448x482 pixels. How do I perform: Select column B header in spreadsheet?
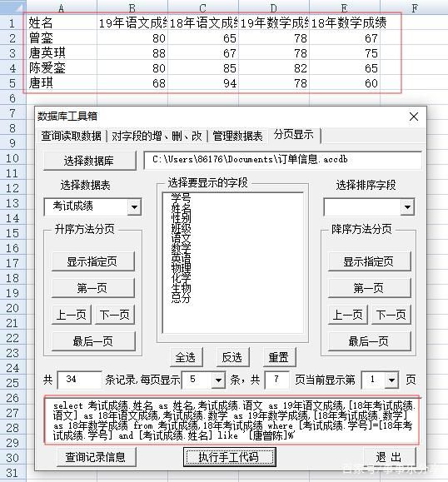pos(132,7)
